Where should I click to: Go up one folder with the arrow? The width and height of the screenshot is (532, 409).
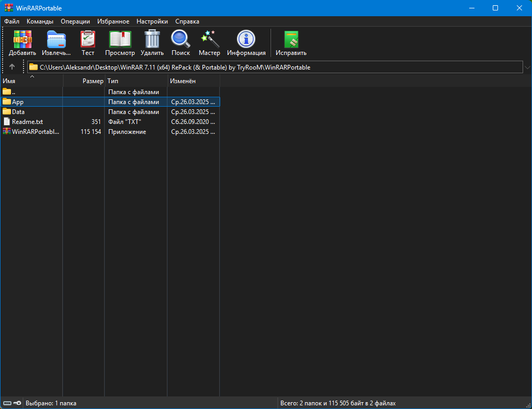point(12,67)
